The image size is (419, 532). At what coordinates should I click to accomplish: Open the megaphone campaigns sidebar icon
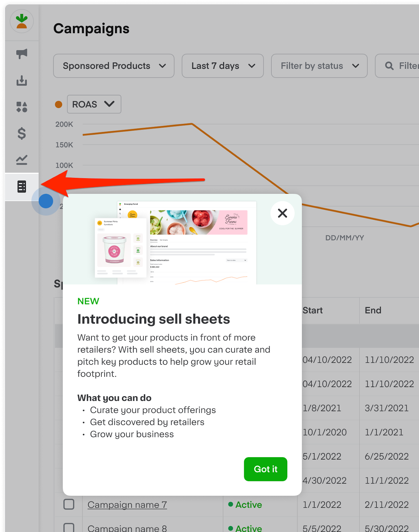tap(22, 54)
